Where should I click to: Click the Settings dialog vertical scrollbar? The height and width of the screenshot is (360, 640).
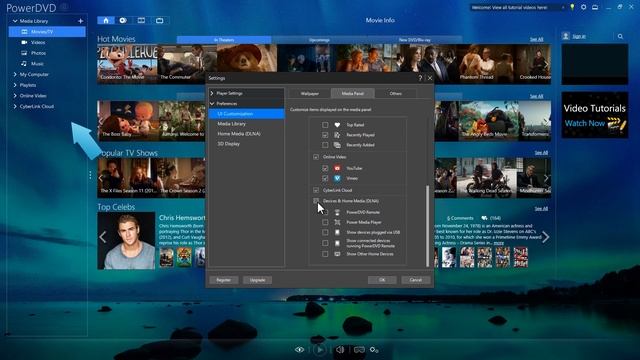click(427, 225)
